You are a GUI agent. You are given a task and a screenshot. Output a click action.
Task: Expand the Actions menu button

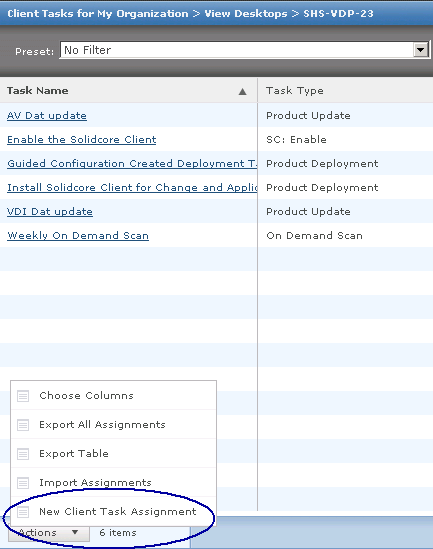tap(48, 533)
